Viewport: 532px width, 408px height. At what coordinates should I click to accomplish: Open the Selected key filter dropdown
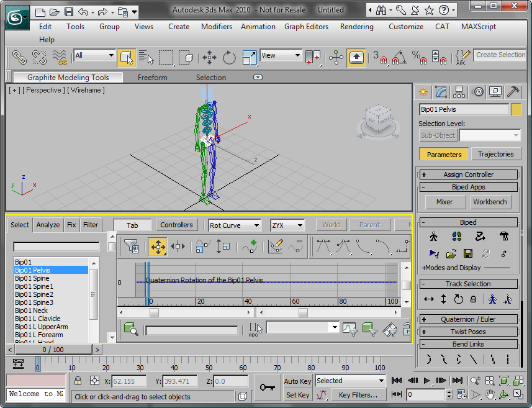(351, 381)
